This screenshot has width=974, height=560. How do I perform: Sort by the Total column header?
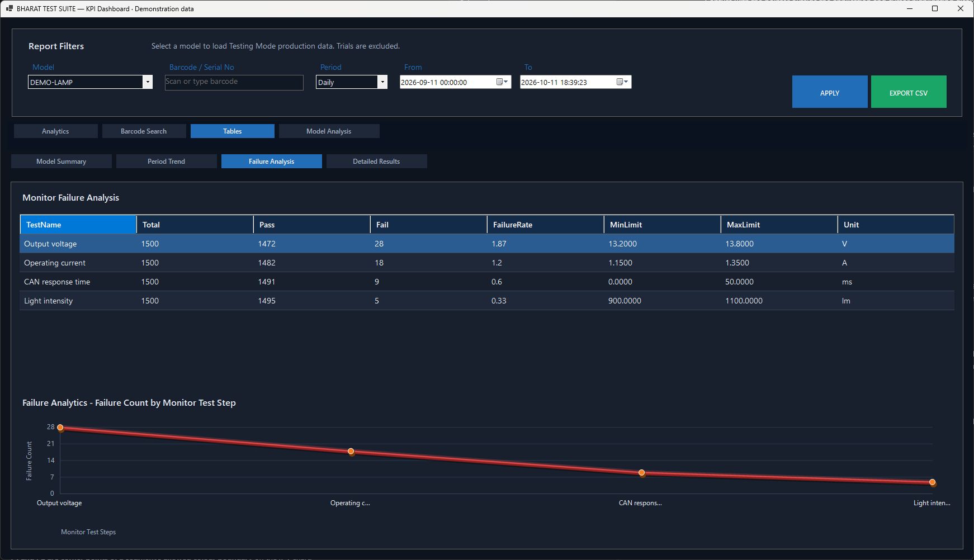pyautogui.click(x=195, y=225)
